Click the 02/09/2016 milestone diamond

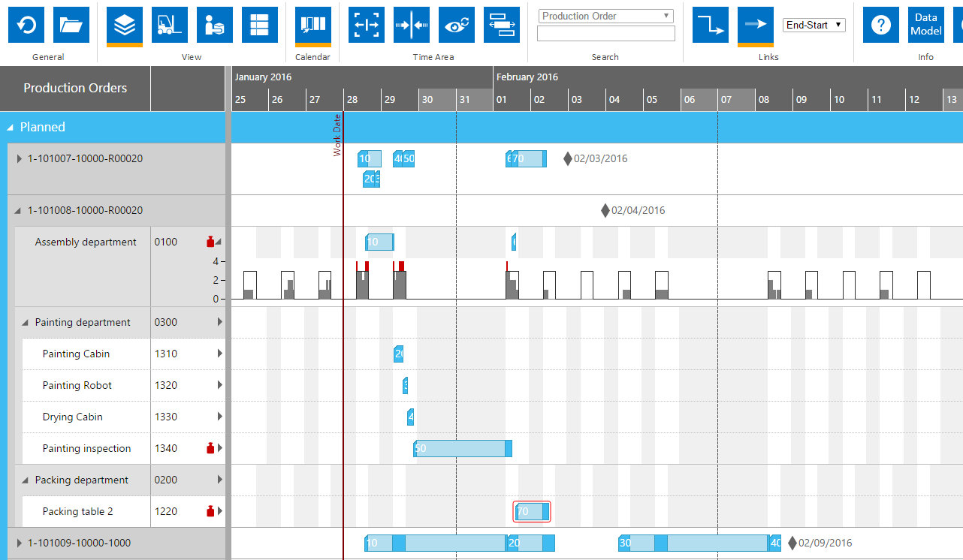(791, 542)
